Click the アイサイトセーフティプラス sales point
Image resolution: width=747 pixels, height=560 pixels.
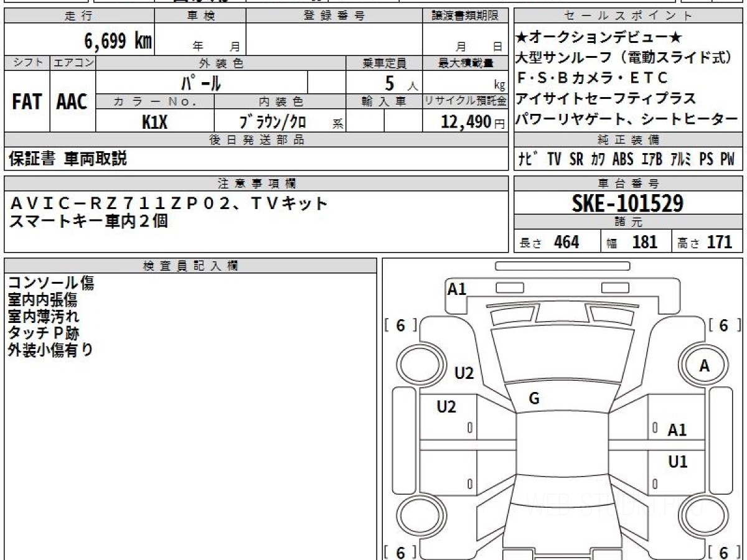tap(606, 98)
